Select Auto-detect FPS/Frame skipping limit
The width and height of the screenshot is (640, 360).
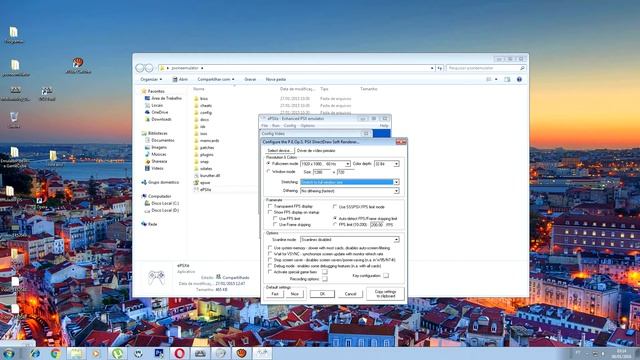pyautogui.click(x=335, y=219)
